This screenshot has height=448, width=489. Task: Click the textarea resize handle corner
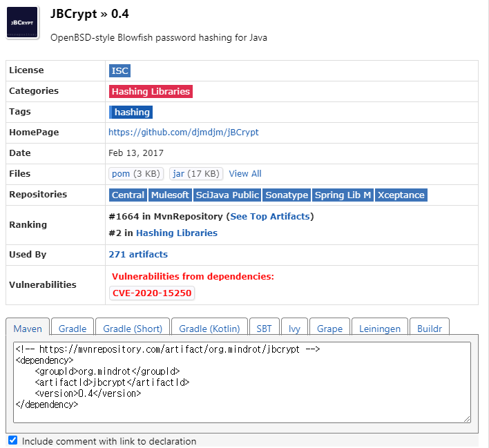467,419
